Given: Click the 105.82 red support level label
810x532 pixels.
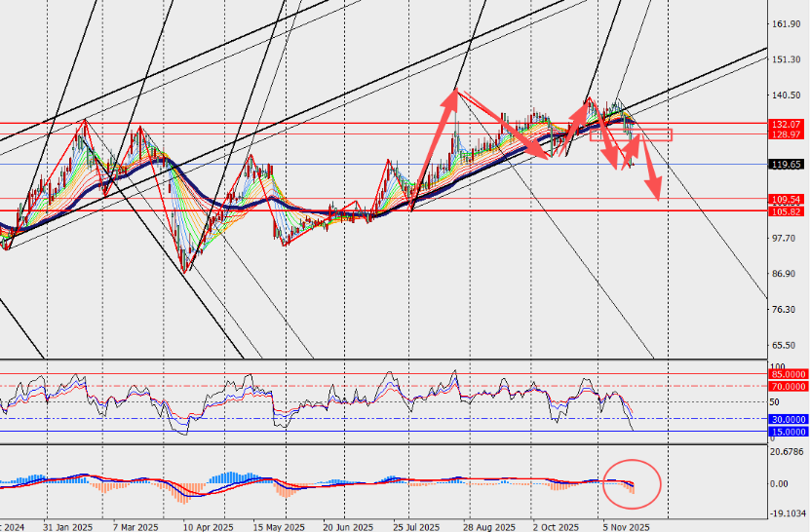Looking at the screenshot, I should (x=786, y=210).
